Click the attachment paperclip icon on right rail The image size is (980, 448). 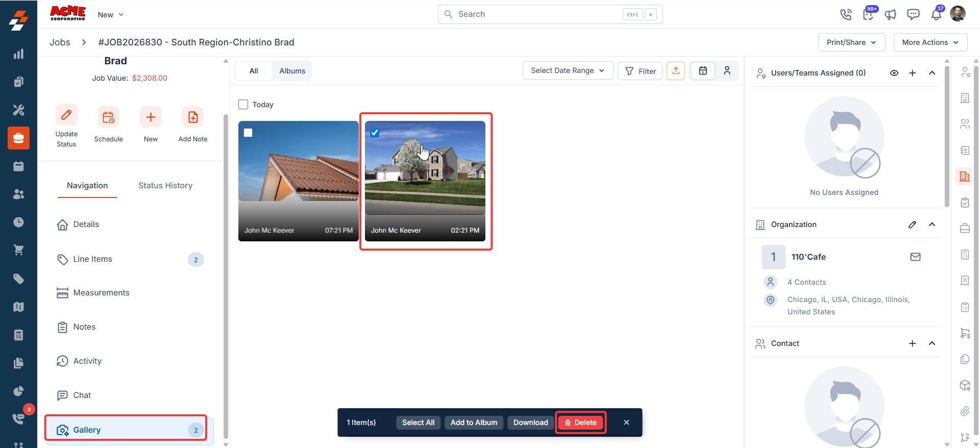coord(965,411)
